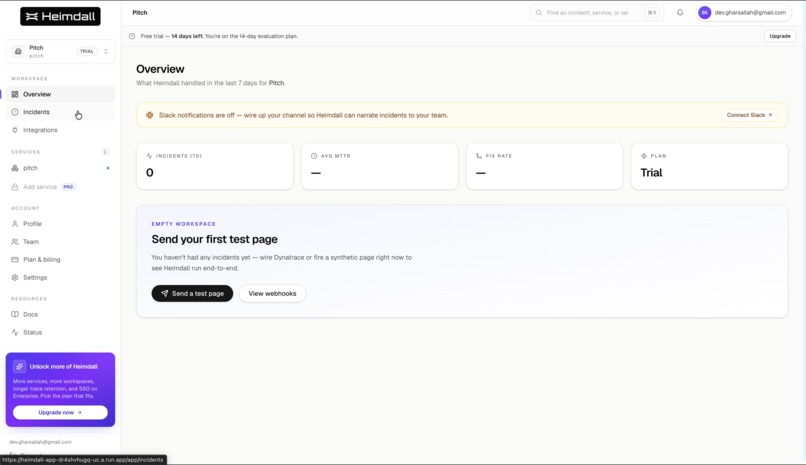The image size is (806, 465).
Task: Click the Plan Trial card
Action: point(709,166)
